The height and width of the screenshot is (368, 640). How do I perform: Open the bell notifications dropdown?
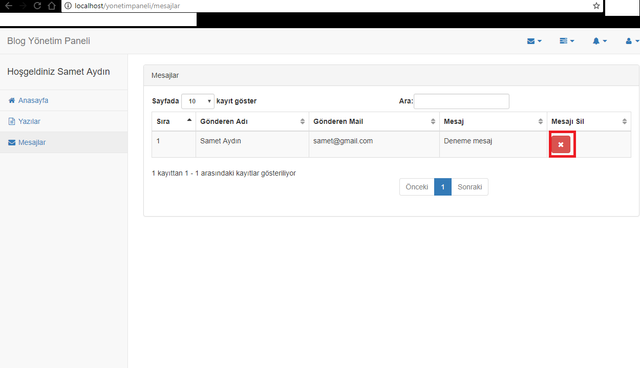click(600, 41)
